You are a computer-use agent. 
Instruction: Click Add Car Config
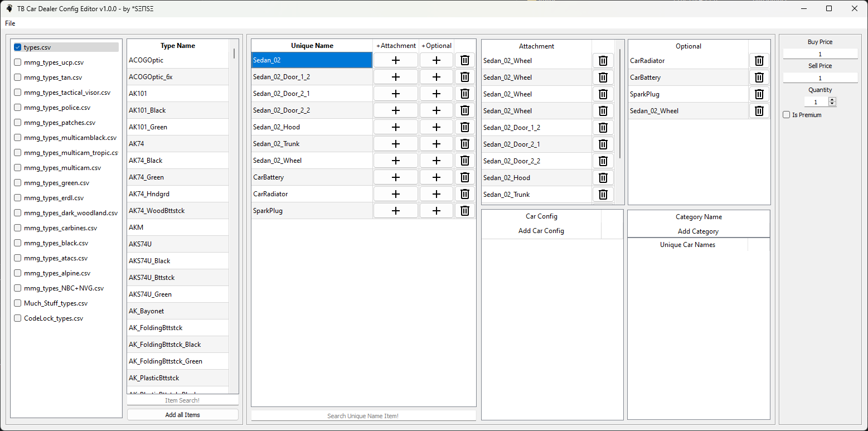(541, 231)
